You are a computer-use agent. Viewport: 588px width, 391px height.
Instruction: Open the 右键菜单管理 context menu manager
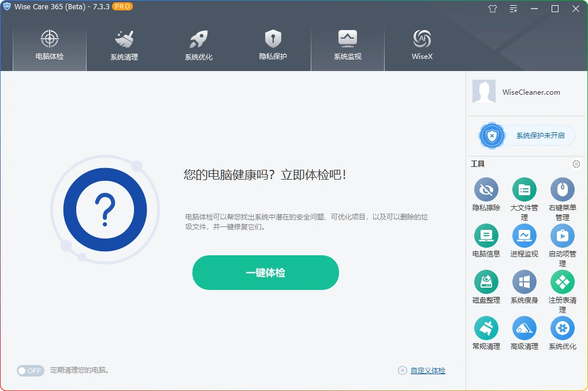pyautogui.click(x=562, y=191)
